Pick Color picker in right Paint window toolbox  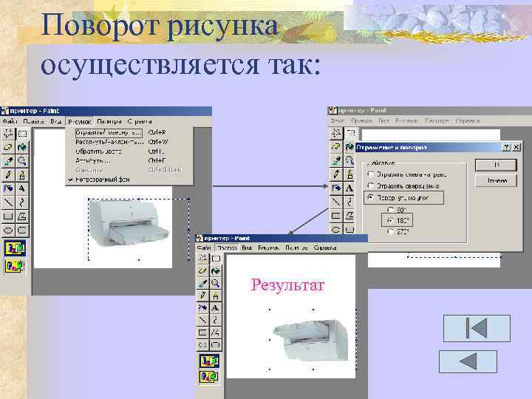[336, 160]
